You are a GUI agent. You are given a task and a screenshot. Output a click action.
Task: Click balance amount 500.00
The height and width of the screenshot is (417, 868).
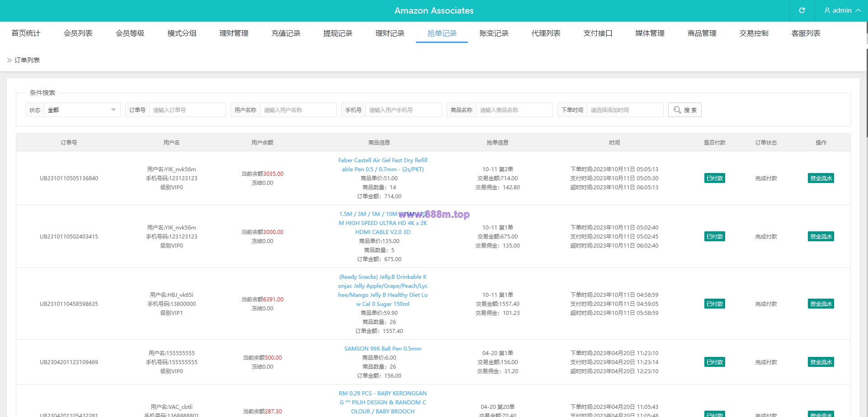pos(274,358)
